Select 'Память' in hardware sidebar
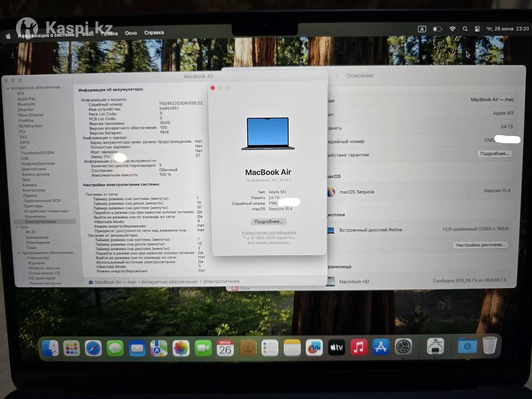This screenshot has height=399, width=532. 30,196
